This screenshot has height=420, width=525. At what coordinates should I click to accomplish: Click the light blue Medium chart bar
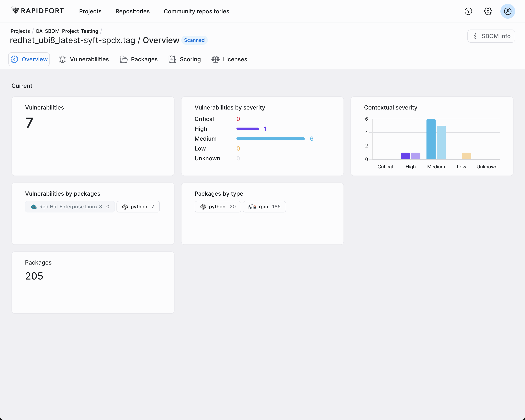tap(441, 143)
